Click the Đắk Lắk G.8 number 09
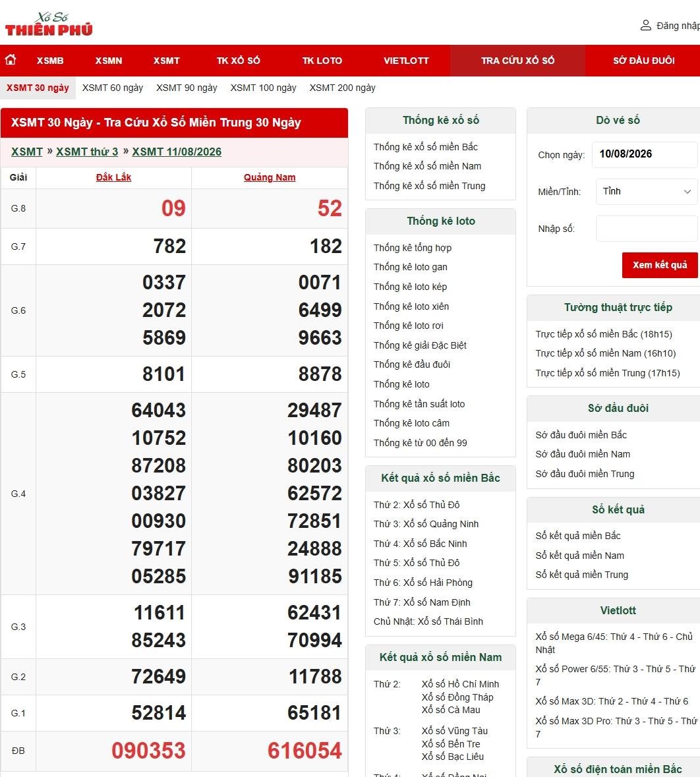Viewport: 700px width, 777px height. (173, 208)
